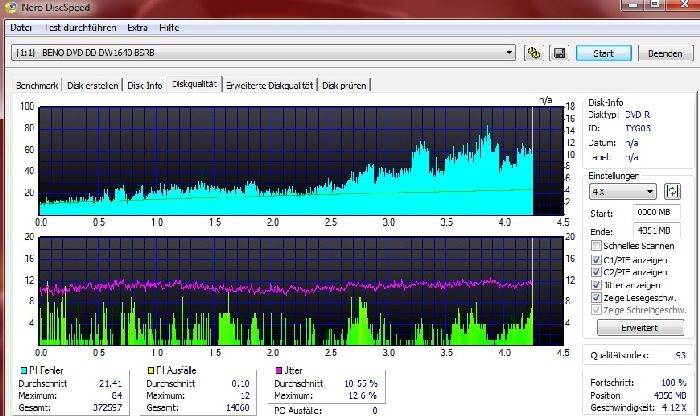Click the Position value 4350 MB
Image resolution: width=700 pixels, height=416 pixels.
point(670,395)
